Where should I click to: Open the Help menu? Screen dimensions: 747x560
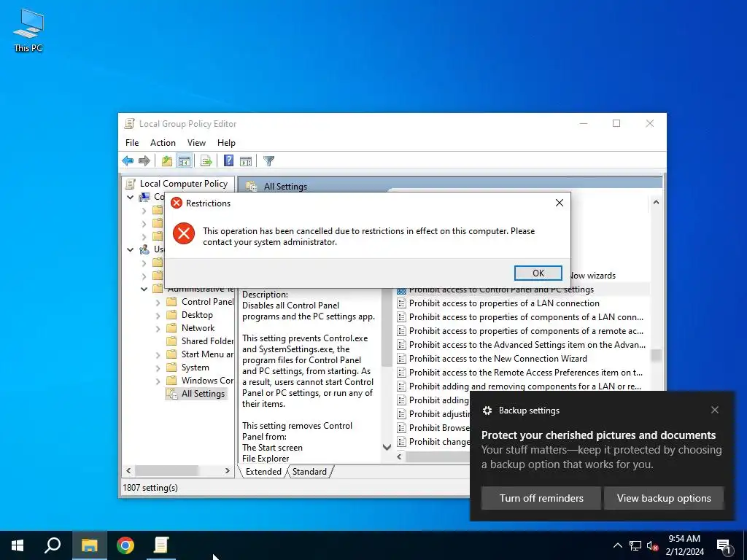point(226,142)
